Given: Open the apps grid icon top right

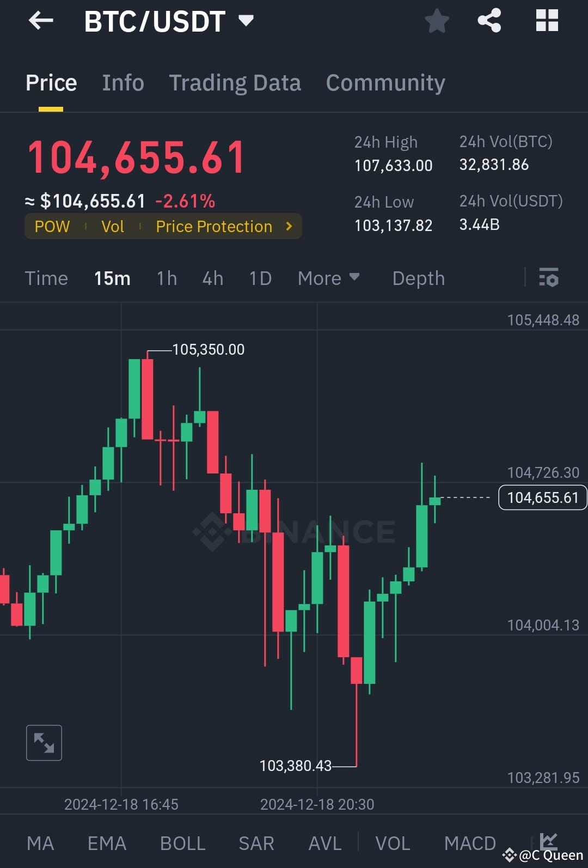Looking at the screenshot, I should pyautogui.click(x=547, y=21).
